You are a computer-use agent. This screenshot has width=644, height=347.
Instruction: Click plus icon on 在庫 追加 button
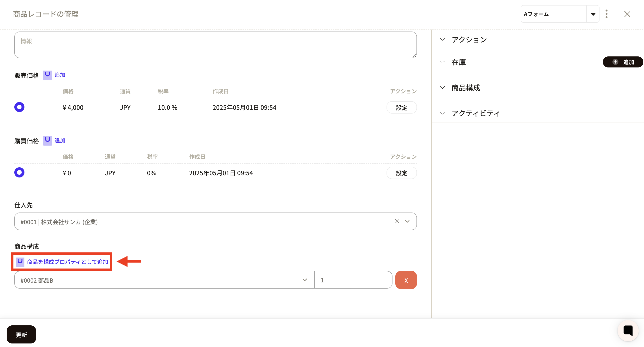615,62
